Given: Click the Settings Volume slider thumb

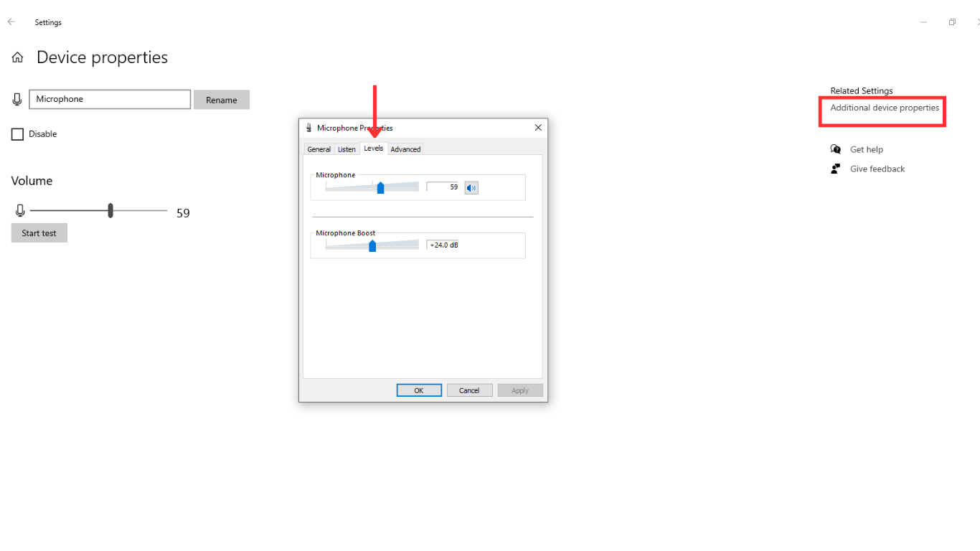Looking at the screenshot, I should [110, 210].
